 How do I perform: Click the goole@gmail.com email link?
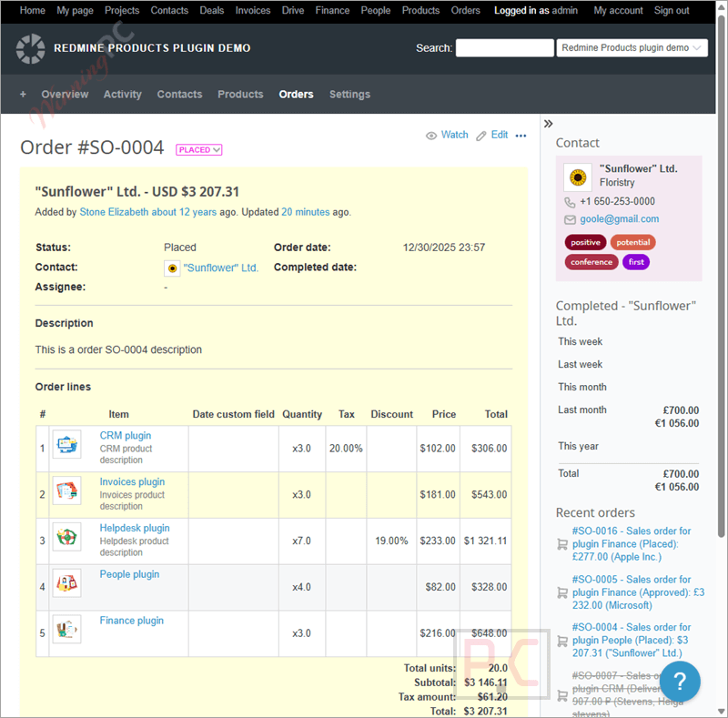point(620,219)
